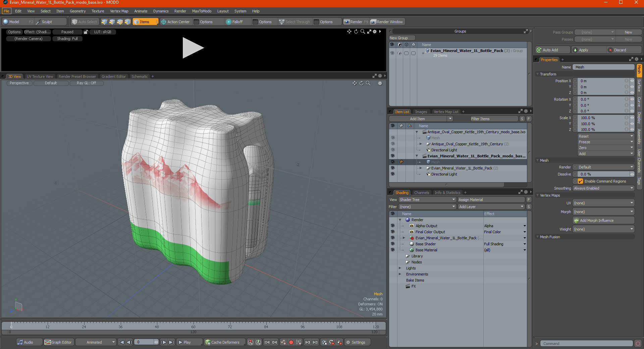Viewport: 644px width, 349px height.
Task: Select Materials selection mode icon
Action: [x=127, y=22]
